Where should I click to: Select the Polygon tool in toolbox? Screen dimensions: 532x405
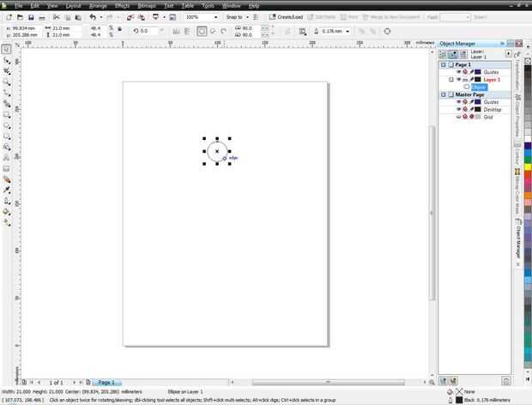tap(7, 136)
